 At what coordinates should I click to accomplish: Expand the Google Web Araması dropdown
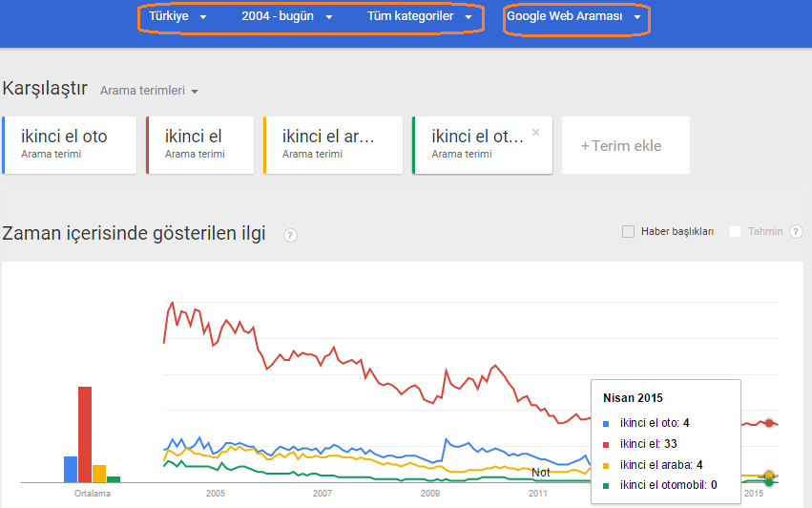tap(573, 16)
